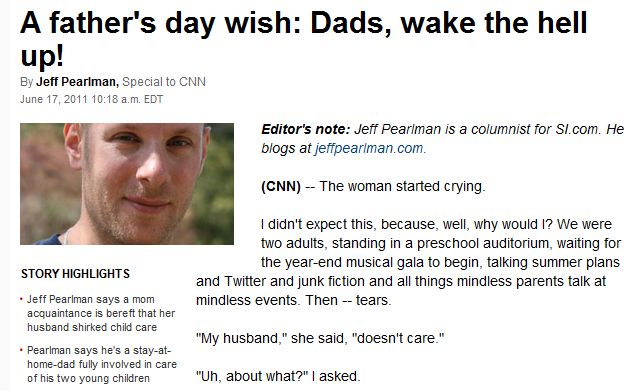Image resolution: width=640 pixels, height=391 pixels.
Task: Click the red bullet before Jeff Pearlman says
Action: pos(21,300)
